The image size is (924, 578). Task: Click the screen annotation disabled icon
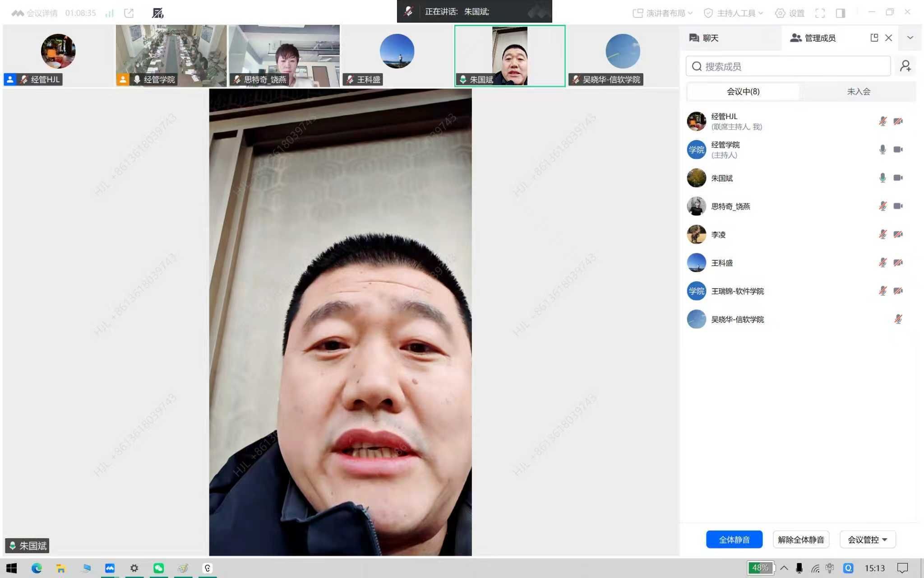(x=157, y=13)
